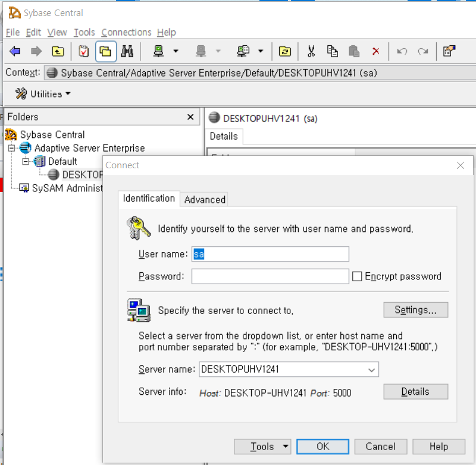The image size is (476, 465).
Task: Go up one level folder icon
Action: pos(58,51)
